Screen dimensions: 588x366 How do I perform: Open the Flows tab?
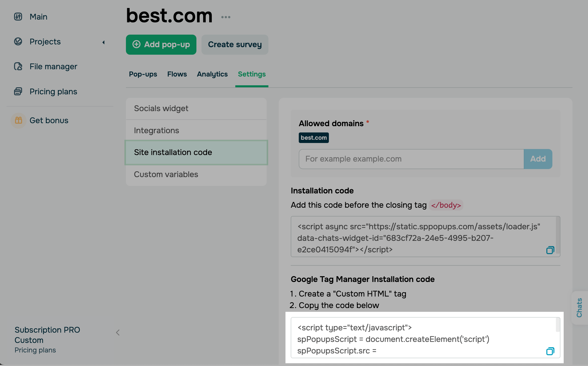tap(177, 74)
